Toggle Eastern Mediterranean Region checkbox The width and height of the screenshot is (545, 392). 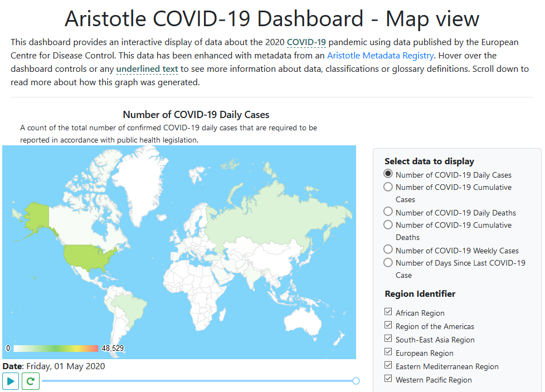[x=388, y=366]
